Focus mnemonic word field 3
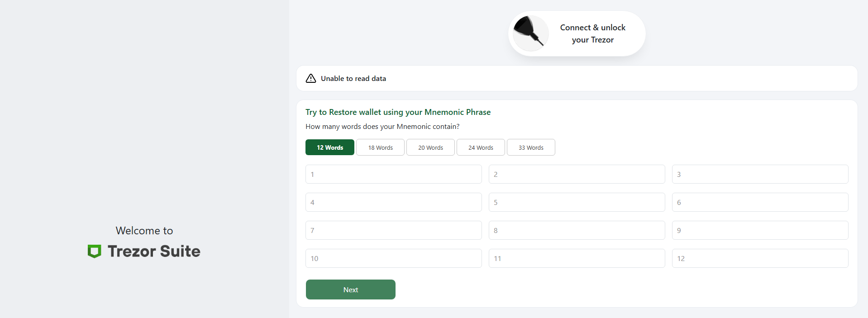The image size is (868, 318). point(760,174)
